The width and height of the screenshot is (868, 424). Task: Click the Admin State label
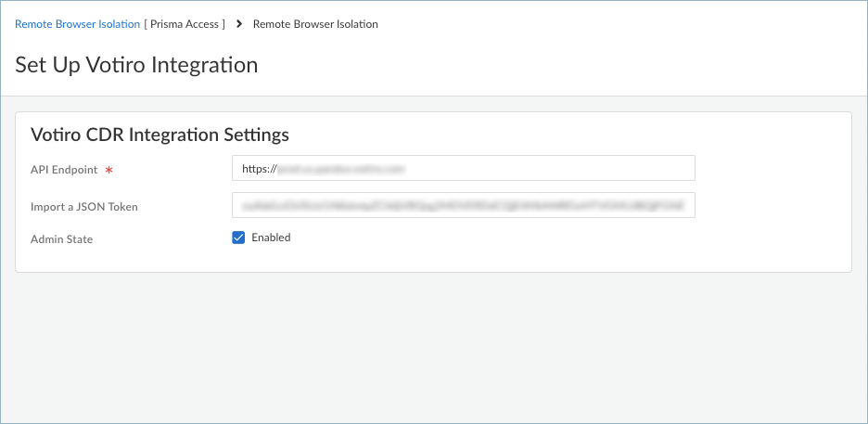[62, 239]
